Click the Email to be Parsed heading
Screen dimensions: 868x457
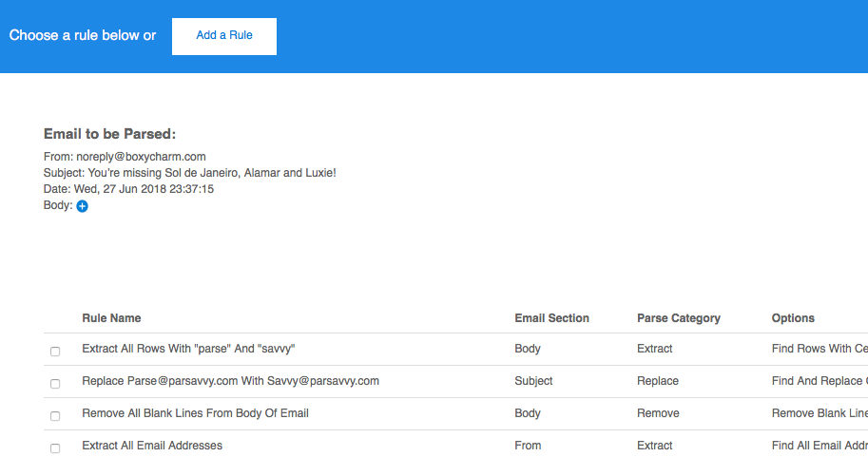[x=109, y=134]
